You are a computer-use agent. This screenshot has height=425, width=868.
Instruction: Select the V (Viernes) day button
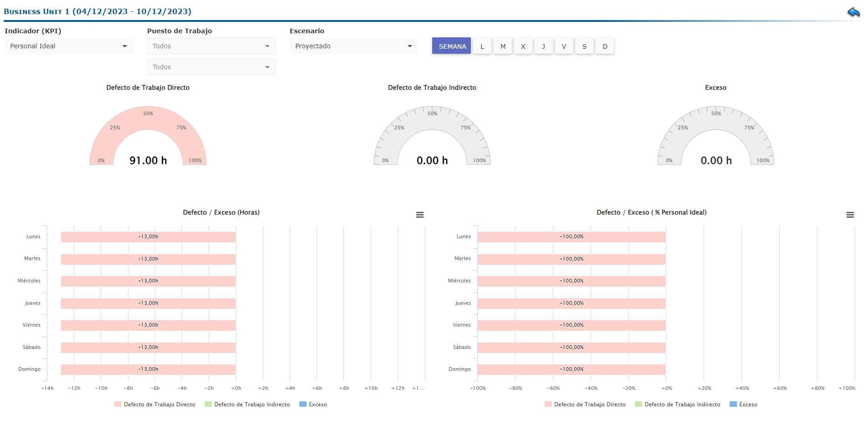click(x=564, y=46)
